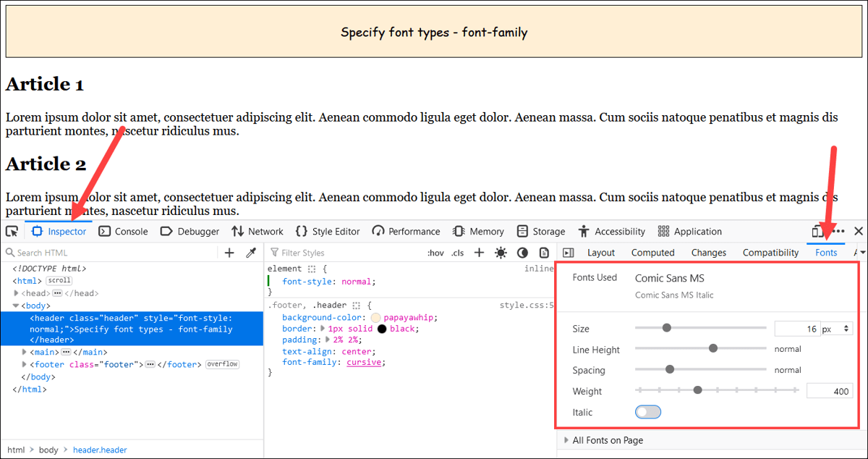This screenshot has width=868, height=459.
Task: Toggle dark color-scheme simulation icon
Action: (x=522, y=253)
